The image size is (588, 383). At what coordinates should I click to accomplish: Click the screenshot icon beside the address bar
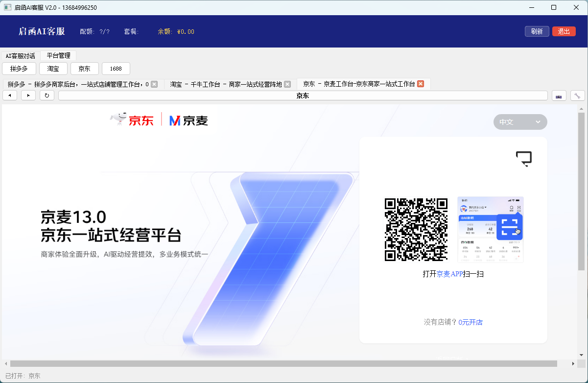point(559,96)
